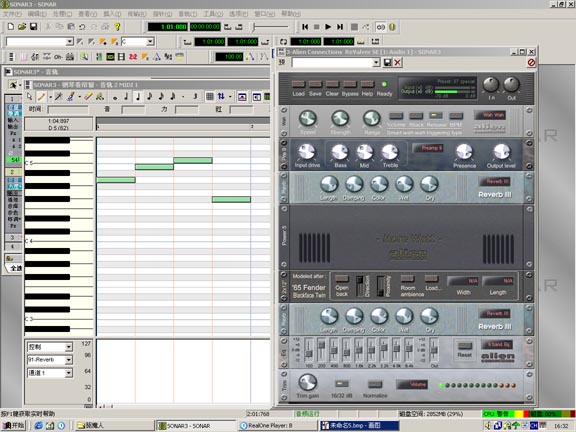Click the Trim gain knob

click(x=307, y=382)
